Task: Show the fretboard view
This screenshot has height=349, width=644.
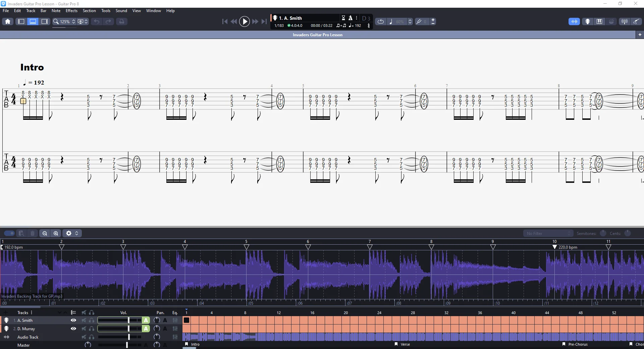Action: pyautogui.click(x=588, y=21)
